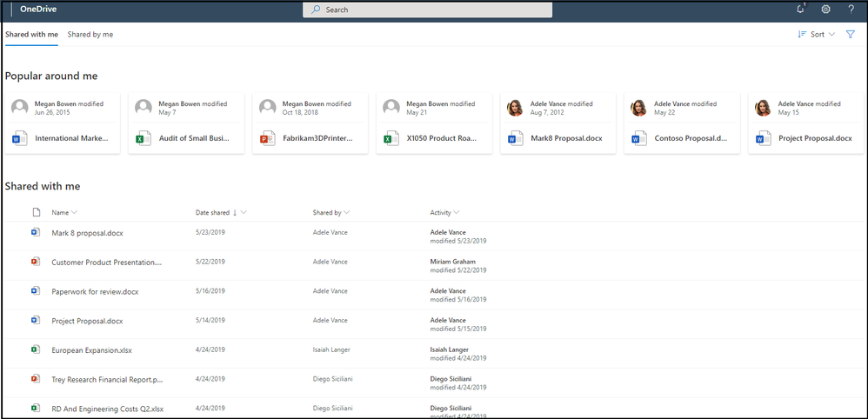Image resolution: width=868 pixels, height=419 pixels.
Task: Click the Search input field
Action: coord(427,10)
